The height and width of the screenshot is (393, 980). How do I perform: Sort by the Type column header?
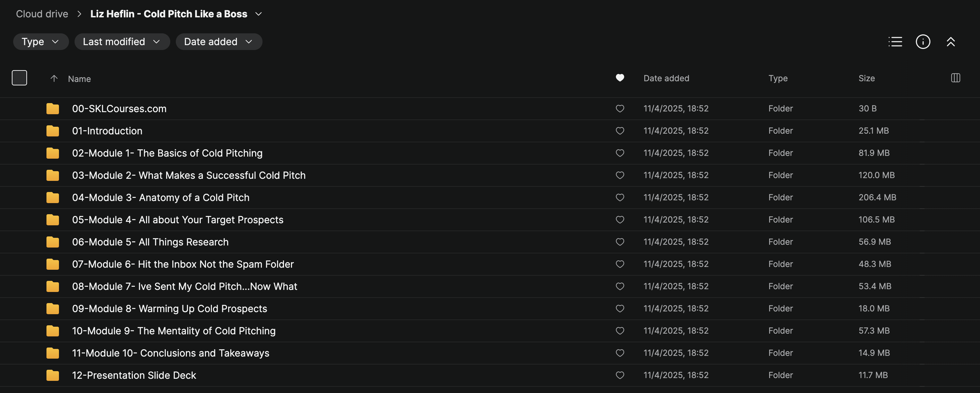[x=777, y=78]
